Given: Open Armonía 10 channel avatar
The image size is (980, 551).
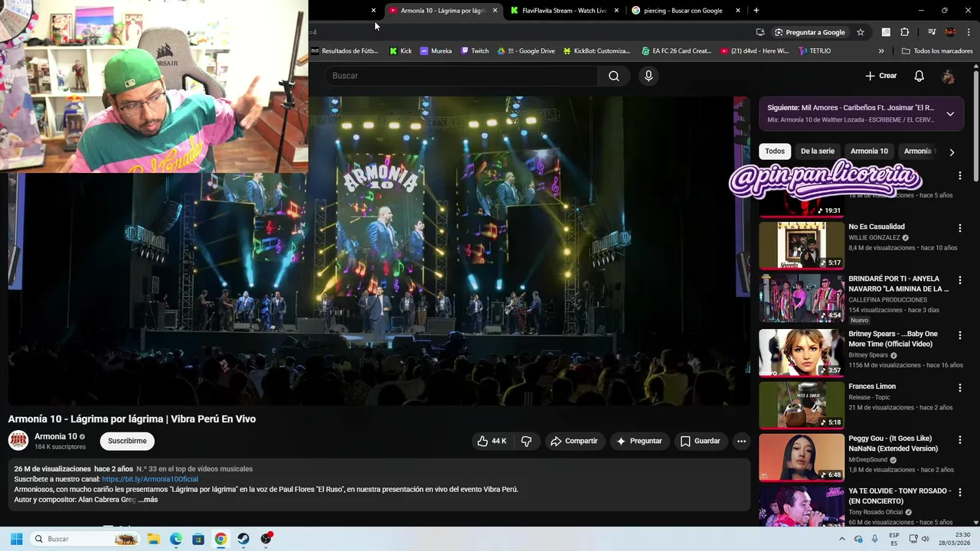Looking at the screenshot, I should coord(18,441).
